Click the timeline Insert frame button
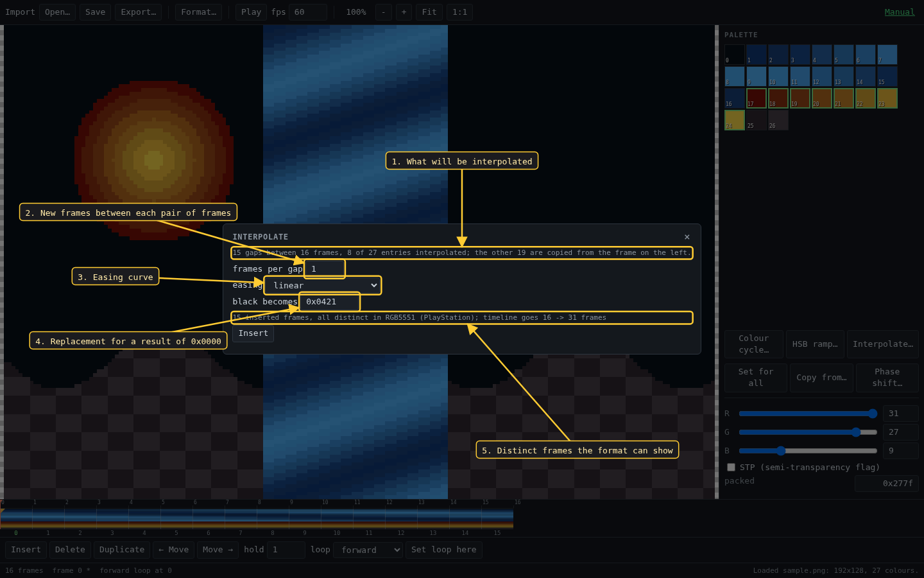The width and height of the screenshot is (924, 578). (26, 550)
